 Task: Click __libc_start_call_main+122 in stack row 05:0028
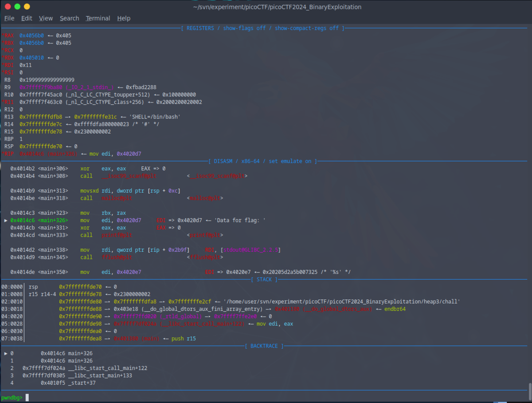click(202, 324)
